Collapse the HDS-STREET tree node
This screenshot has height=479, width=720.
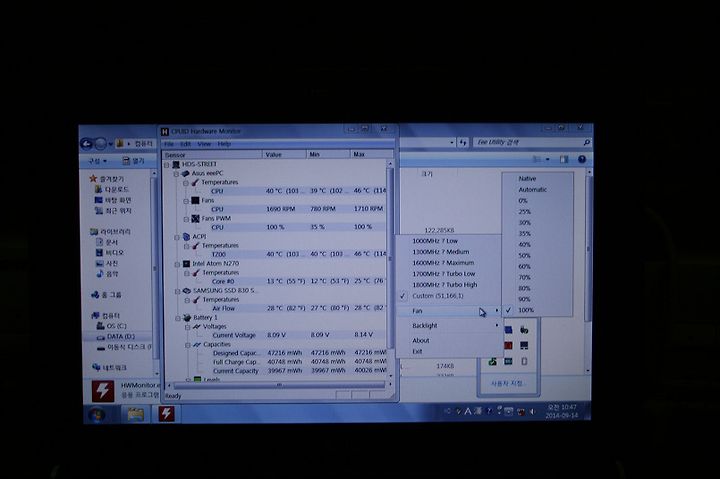tap(167, 164)
